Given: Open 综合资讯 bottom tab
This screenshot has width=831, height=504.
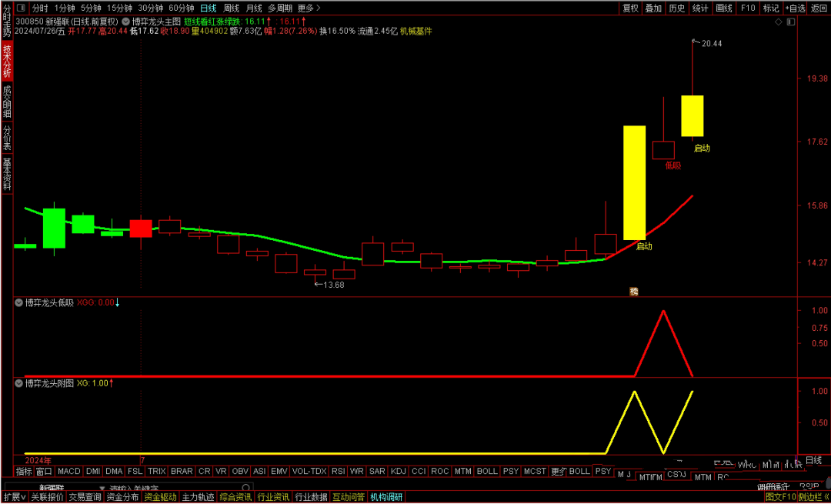Looking at the screenshot, I should click(235, 497).
